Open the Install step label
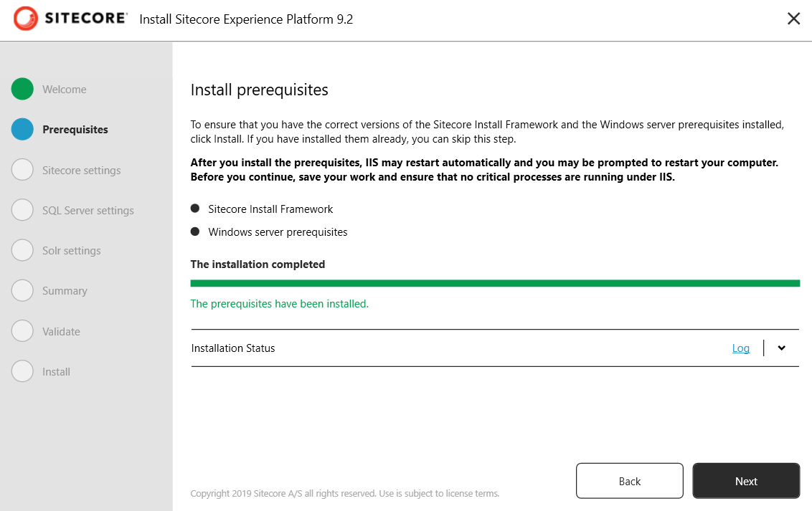This screenshot has width=812, height=511. tap(56, 372)
